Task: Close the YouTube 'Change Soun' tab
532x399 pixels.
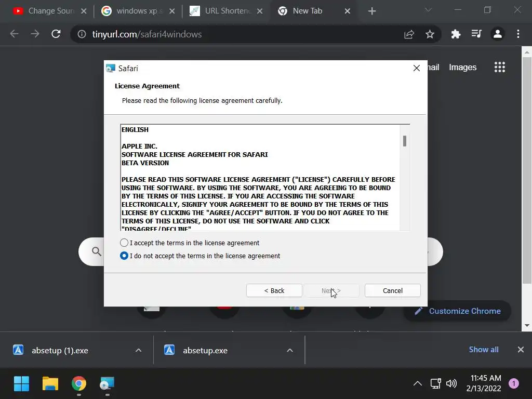Action: 84,11
